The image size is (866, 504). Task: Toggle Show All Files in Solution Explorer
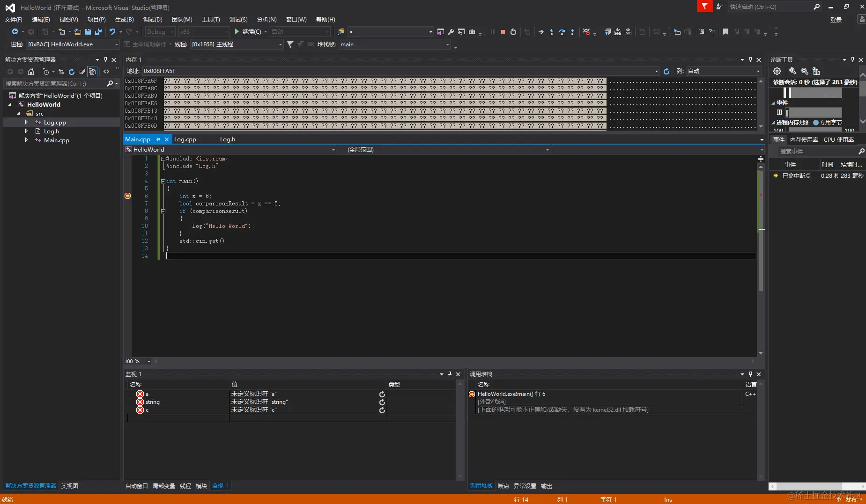[x=92, y=72]
